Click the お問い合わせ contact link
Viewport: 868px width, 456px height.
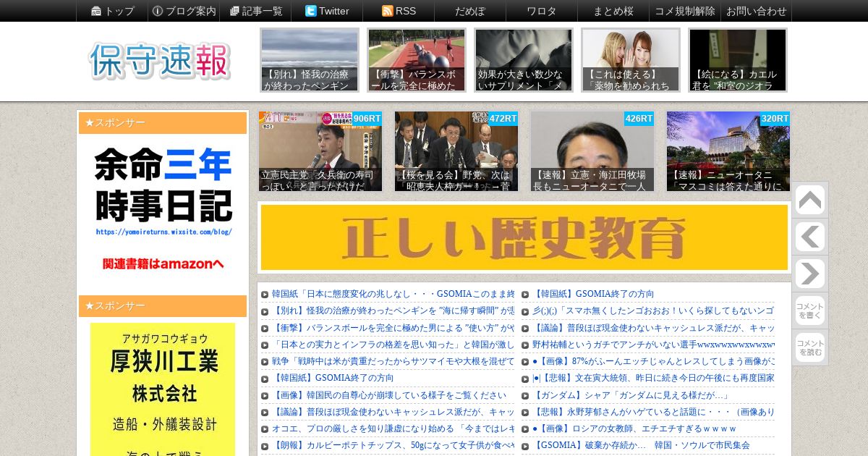[x=756, y=11]
